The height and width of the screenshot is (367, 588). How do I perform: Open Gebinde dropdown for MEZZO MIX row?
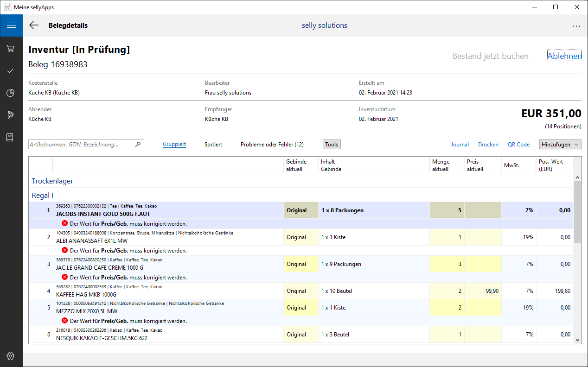point(300,308)
